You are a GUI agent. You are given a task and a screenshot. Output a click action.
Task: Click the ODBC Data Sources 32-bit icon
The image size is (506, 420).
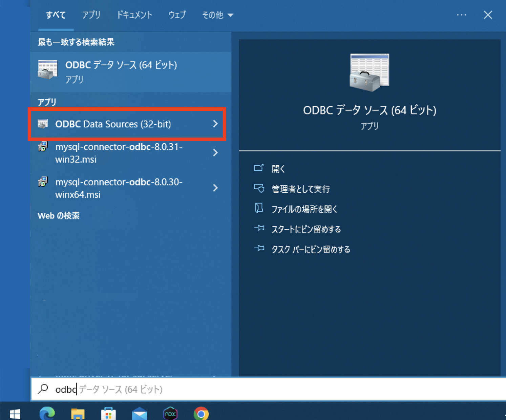43,124
